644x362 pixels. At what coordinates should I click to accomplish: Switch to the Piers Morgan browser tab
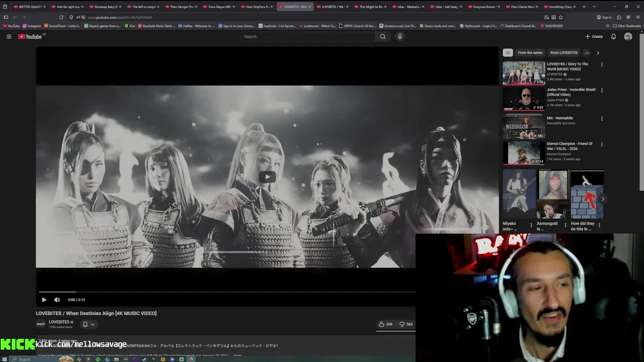(x=182, y=7)
